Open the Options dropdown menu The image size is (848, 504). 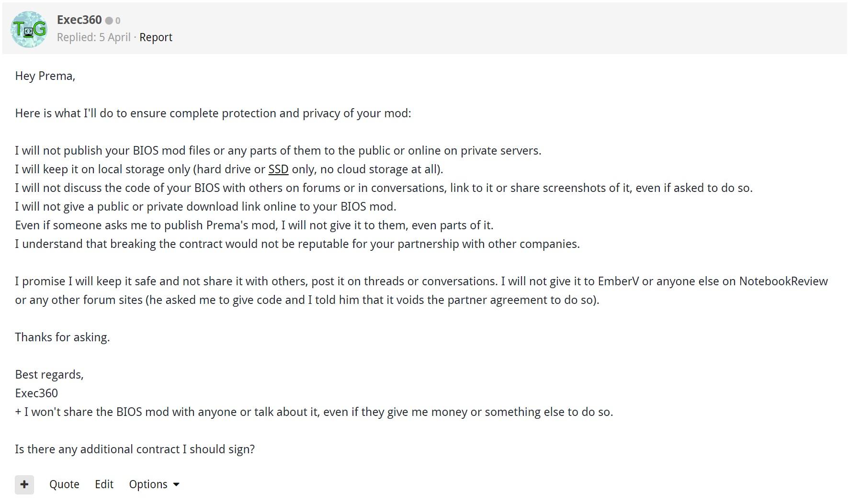coord(148,484)
